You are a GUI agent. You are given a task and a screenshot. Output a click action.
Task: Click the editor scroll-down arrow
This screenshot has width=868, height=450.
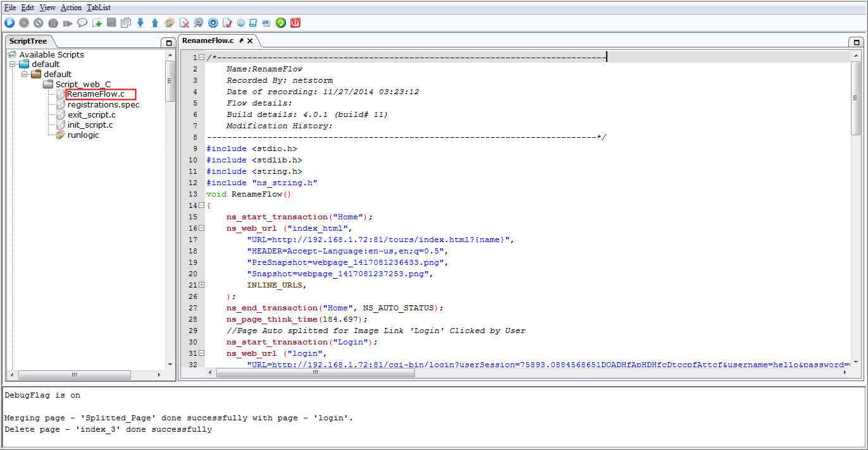click(x=855, y=363)
